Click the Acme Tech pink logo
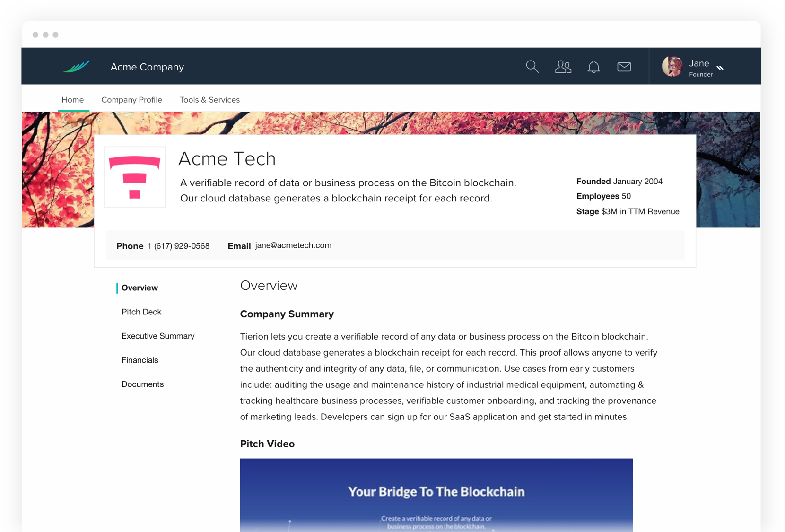Image resolution: width=785 pixels, height=532 pixels. 135,177
